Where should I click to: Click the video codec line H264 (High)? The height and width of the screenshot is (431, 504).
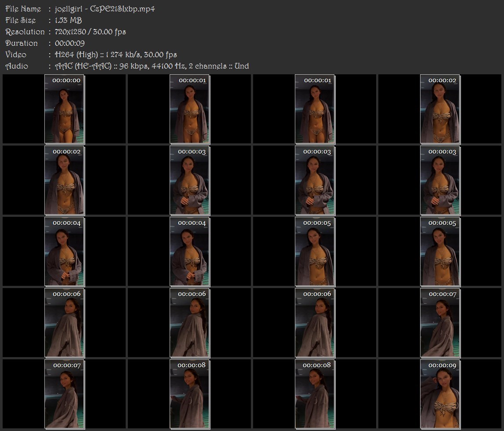(116, 55)
